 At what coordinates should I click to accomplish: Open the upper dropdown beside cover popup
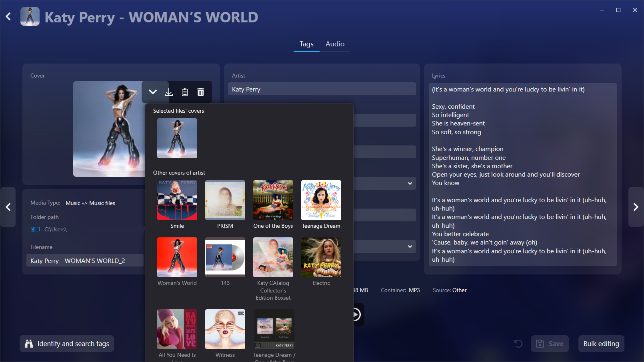[x=410, y=183]
